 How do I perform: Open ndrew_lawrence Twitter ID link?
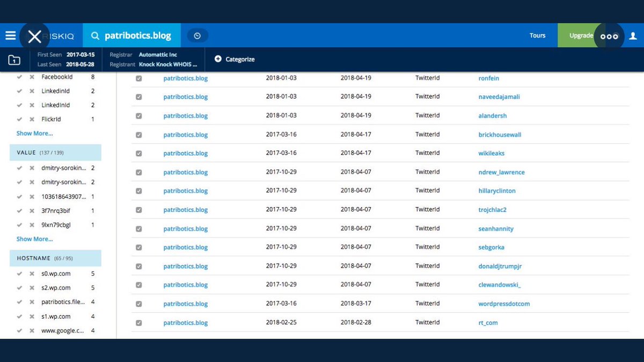point(501,172)
